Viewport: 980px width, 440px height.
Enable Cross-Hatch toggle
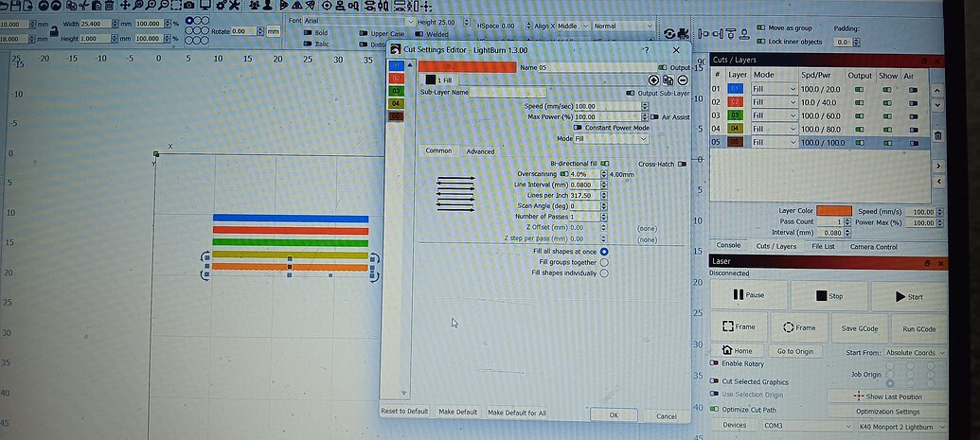(682, 164)
